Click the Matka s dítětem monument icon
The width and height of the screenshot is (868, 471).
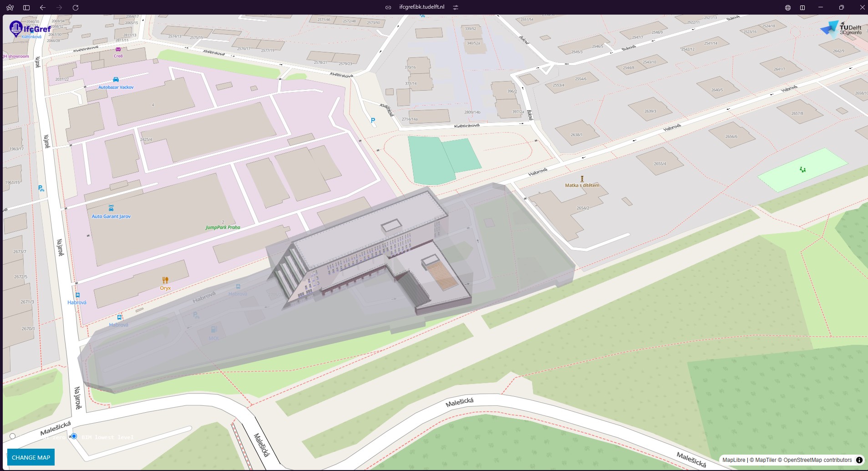click(x=582, y=179)
